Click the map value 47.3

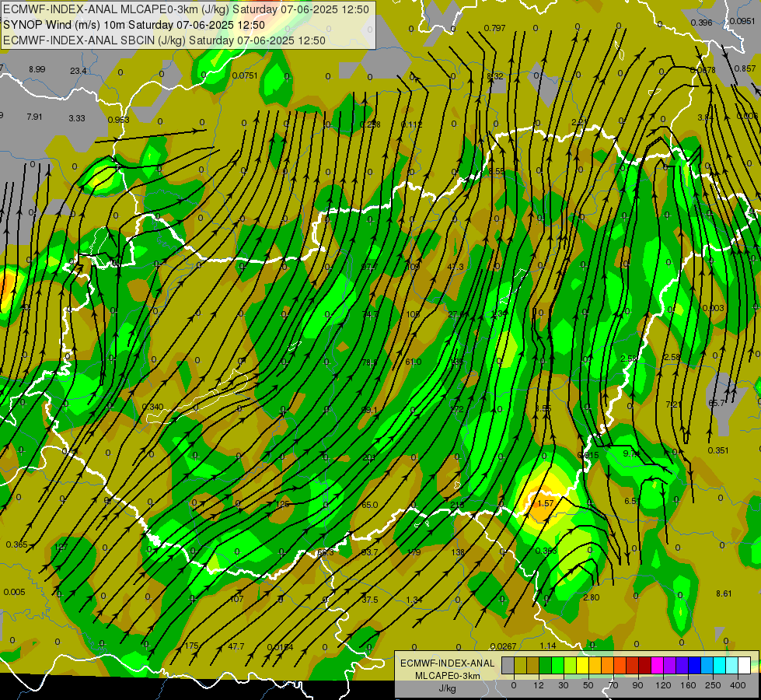456,267
